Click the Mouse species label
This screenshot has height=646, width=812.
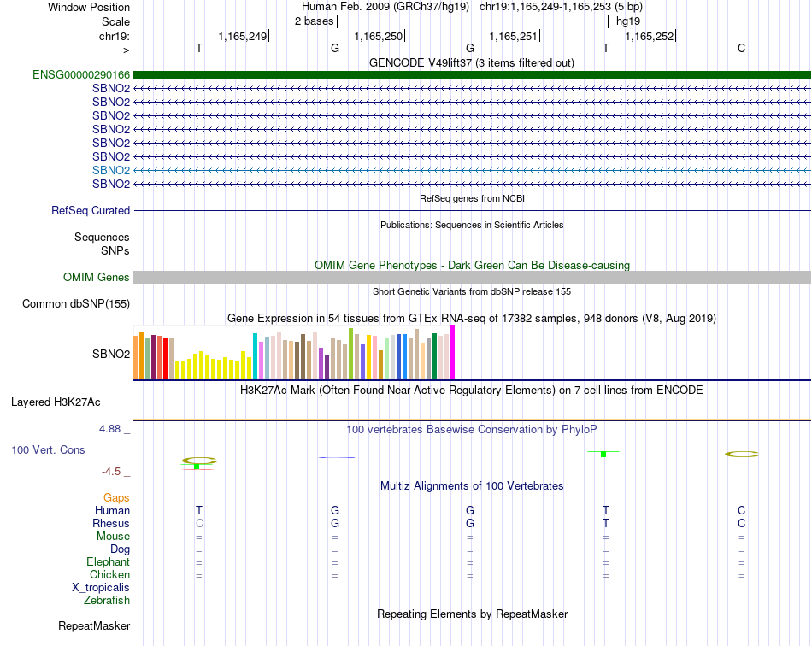[x=113, y=537]
